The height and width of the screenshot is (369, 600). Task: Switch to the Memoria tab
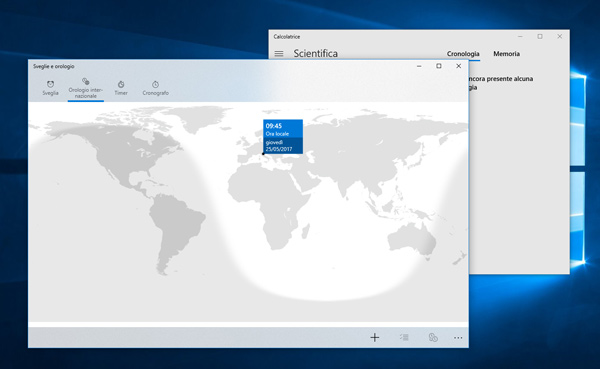point(506,54)
